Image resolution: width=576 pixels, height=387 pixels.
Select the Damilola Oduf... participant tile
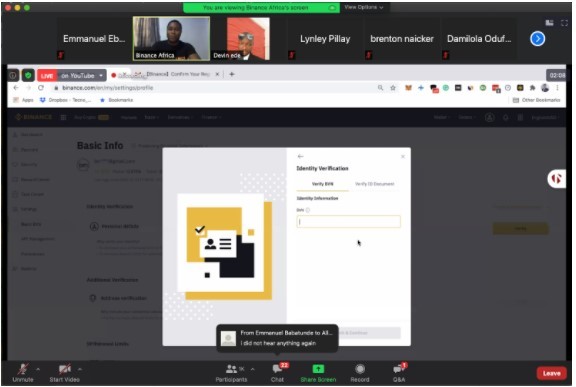(x=479, y=39)
